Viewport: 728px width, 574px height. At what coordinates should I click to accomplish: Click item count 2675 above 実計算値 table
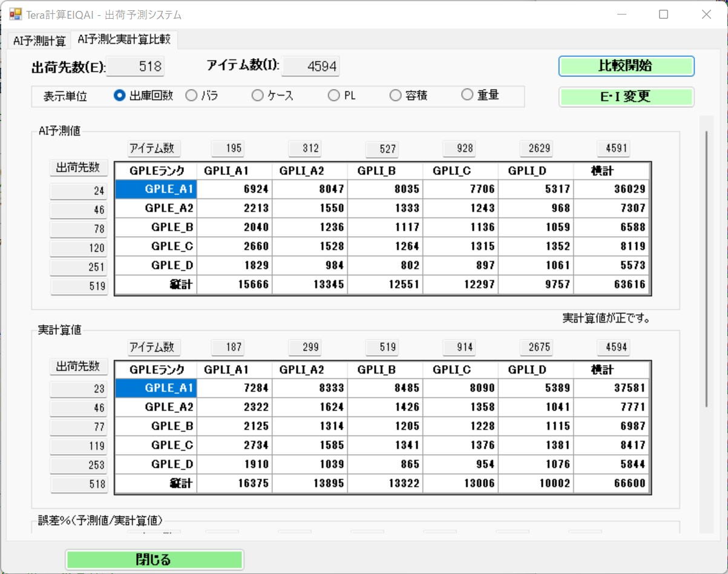[x=536, y=348]
